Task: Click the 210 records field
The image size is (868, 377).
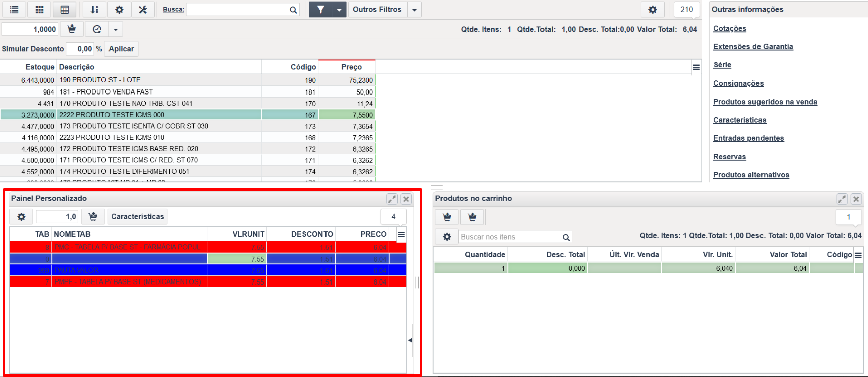Action: coord(687,9)
